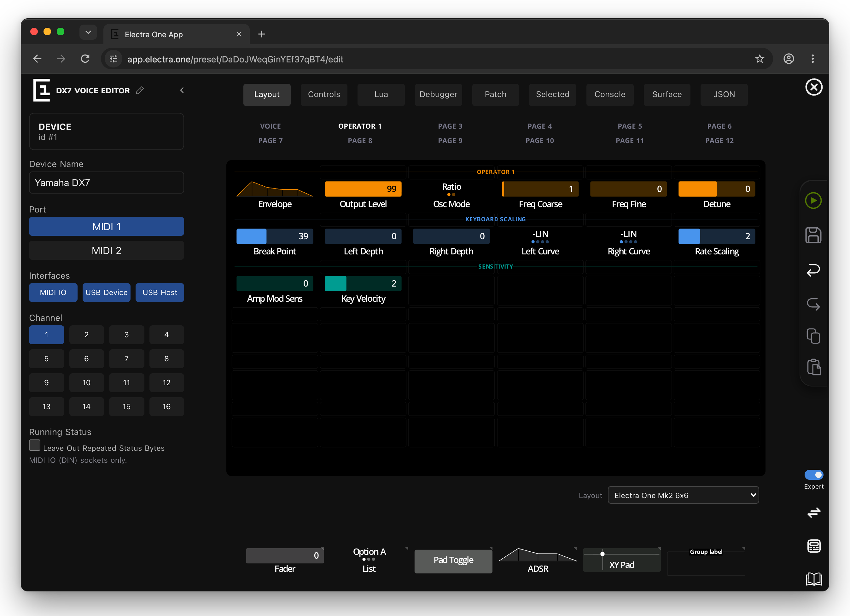Collapse the sidebar with the left chevron
Viewport: 850px width, 616px height.
point(182,90)
